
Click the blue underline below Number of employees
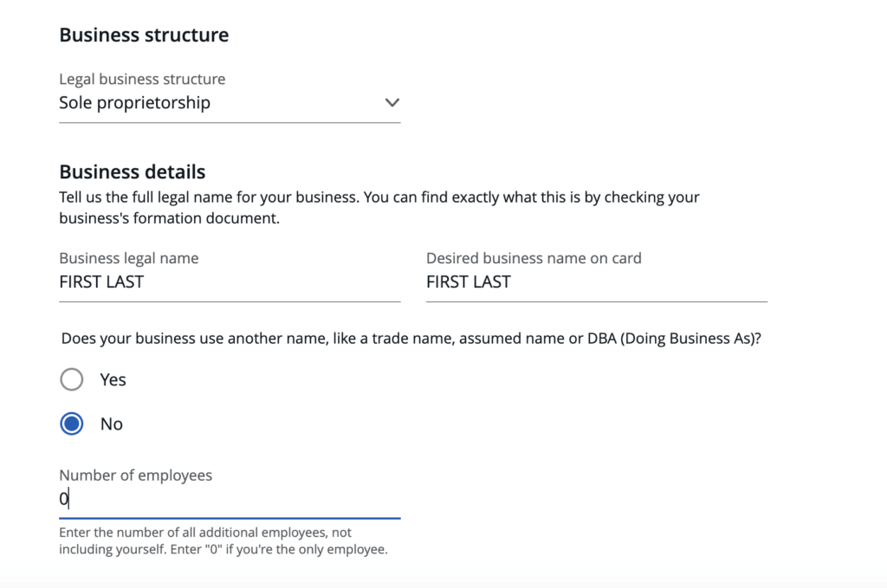[x=229, y=518]
